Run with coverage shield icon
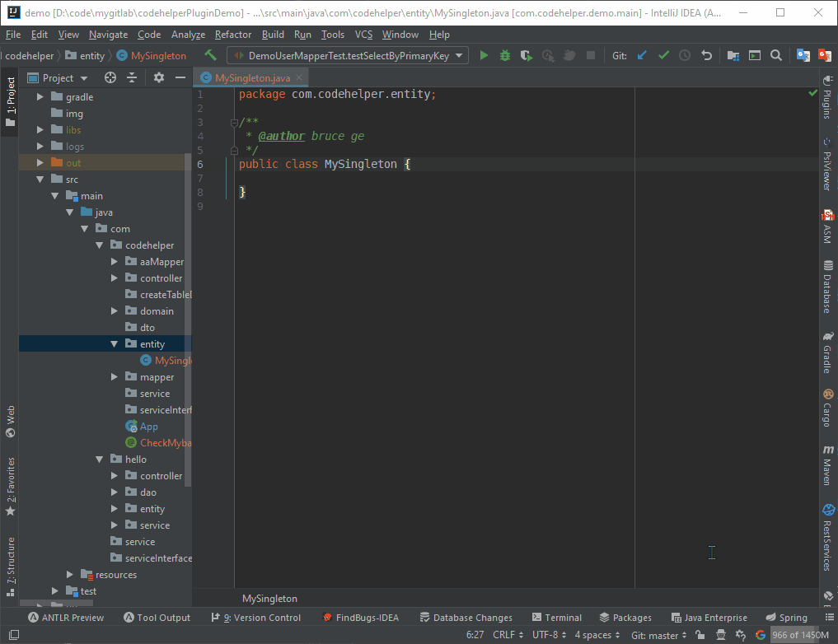Screen dimensions: 838x644 (x=527, y=55)
